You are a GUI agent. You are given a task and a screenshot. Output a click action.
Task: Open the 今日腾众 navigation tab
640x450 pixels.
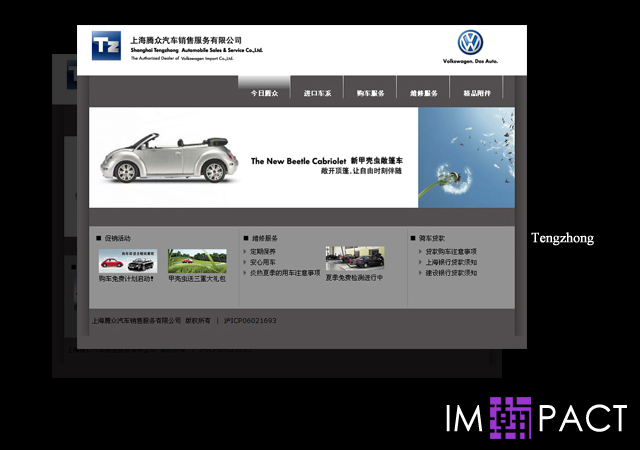264,93
